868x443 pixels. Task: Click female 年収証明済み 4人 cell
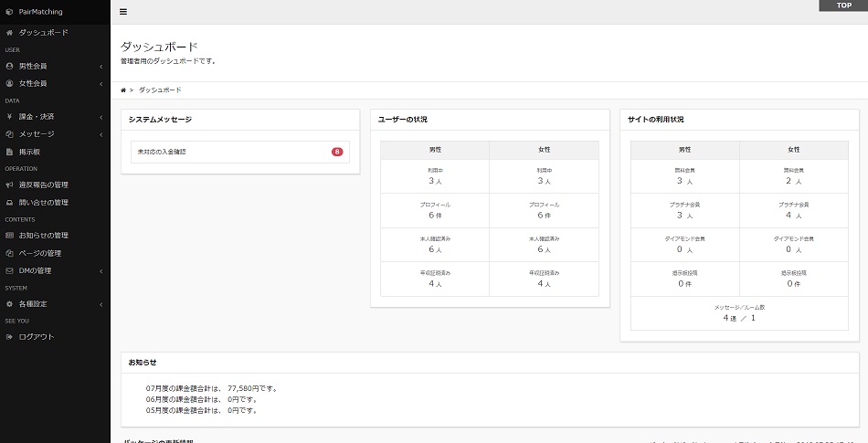(545, 280)
